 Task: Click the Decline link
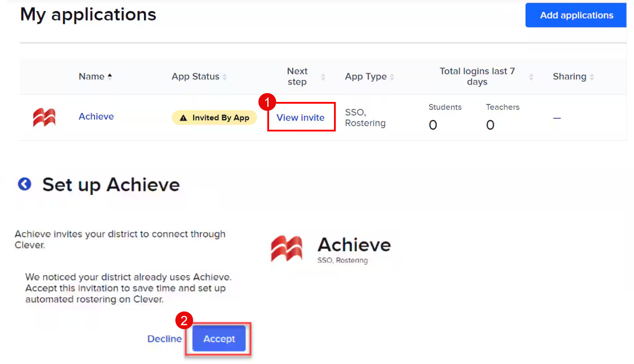coord(164,338)
